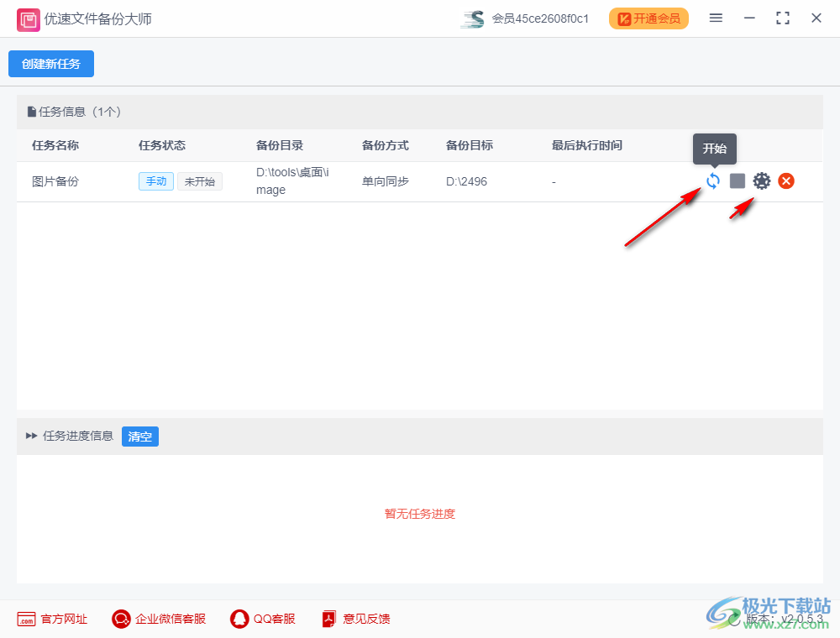Click the backup directory D:\tools\桌面\image cell

point(291,180)
